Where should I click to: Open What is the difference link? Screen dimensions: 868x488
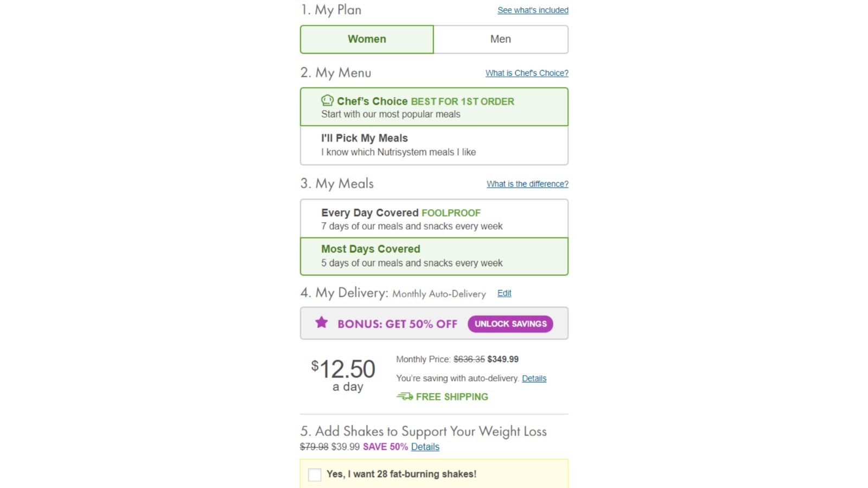tap(527, 184)
